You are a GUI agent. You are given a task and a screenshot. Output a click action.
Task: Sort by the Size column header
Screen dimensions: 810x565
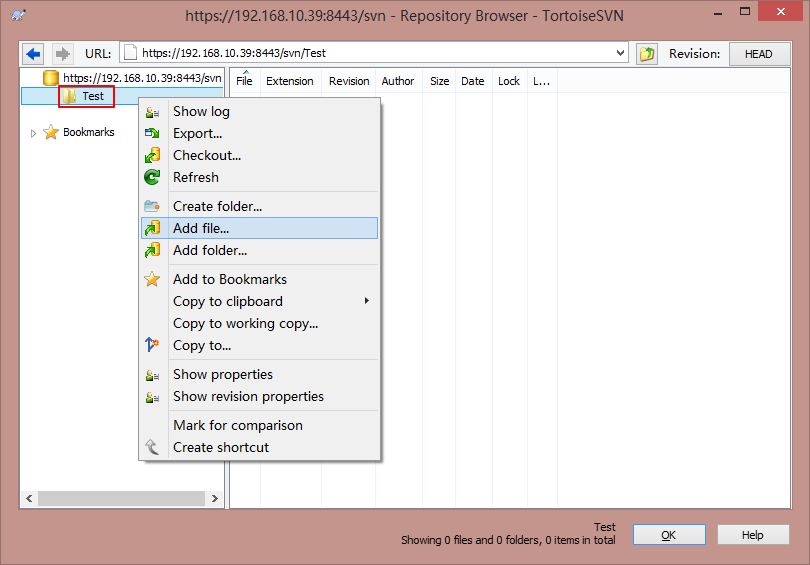[x=440, y=81]
